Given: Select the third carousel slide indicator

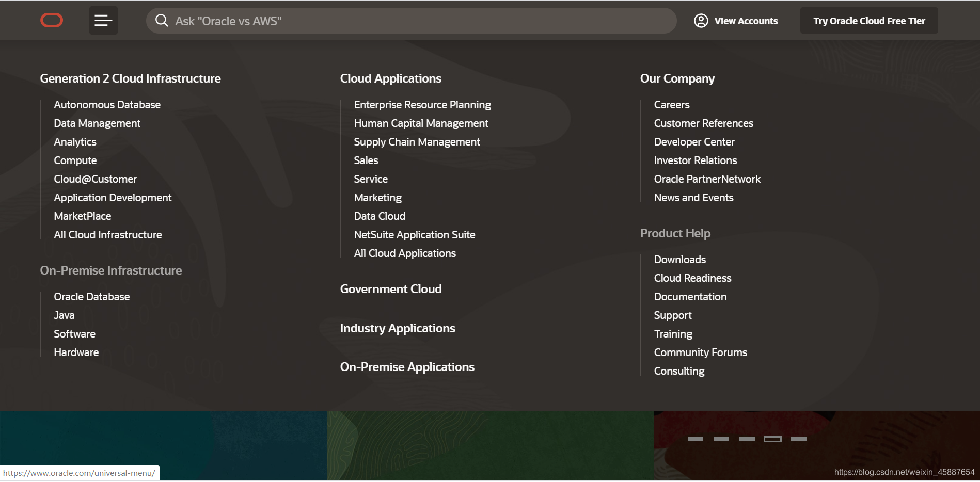Looking at the screenshot, I should point(747,439).
